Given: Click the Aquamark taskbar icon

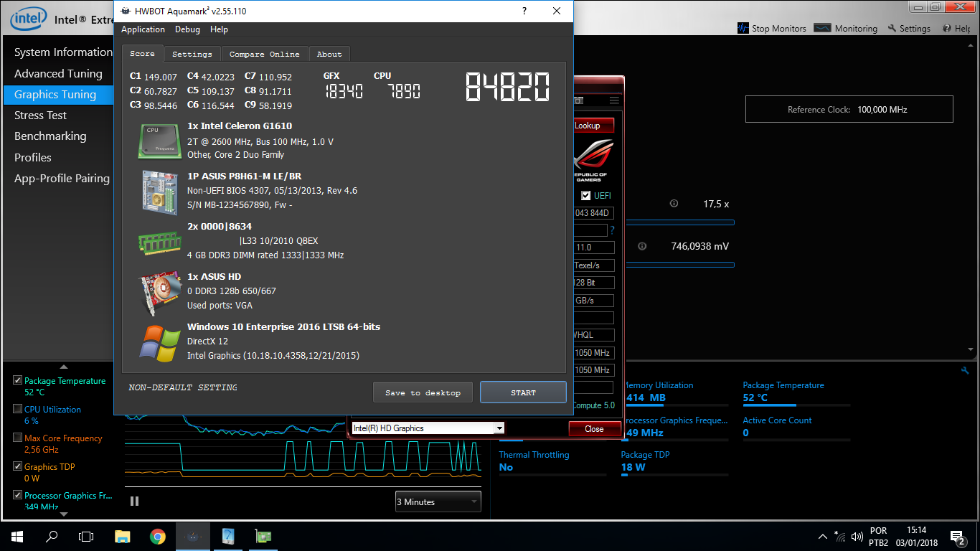Looking at the screenshot, I should coord(193,536).
